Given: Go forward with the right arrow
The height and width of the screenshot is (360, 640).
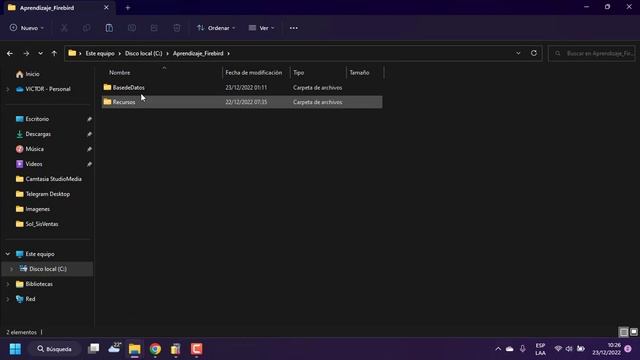Looking at the screenshot, I should point(26,53).
